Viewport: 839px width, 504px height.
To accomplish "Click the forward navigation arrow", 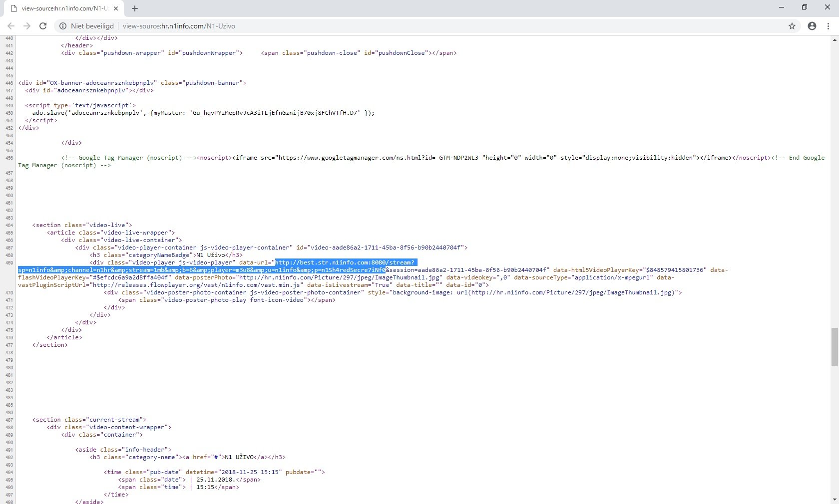I will 27,26.
